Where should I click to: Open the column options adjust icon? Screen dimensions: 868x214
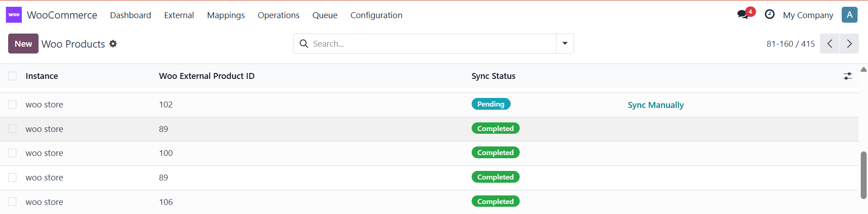(x=848, y=76)
